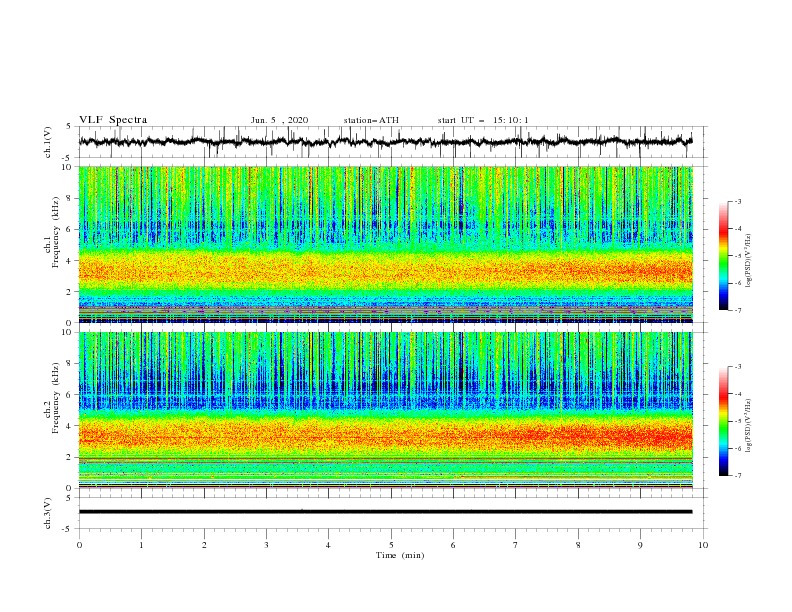Click time axis tick "2"
This screenshot has height=612, width=792.
pyautogui.click(x=204, y=545)
